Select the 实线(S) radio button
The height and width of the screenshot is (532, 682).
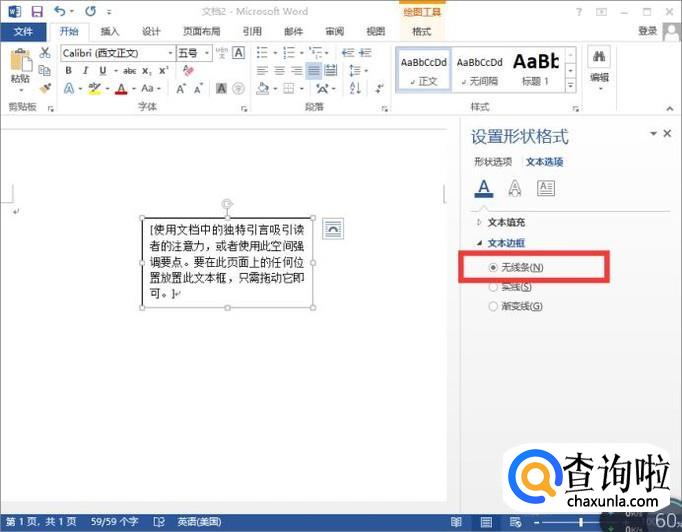pyautogui.click(x=492, y=287)
